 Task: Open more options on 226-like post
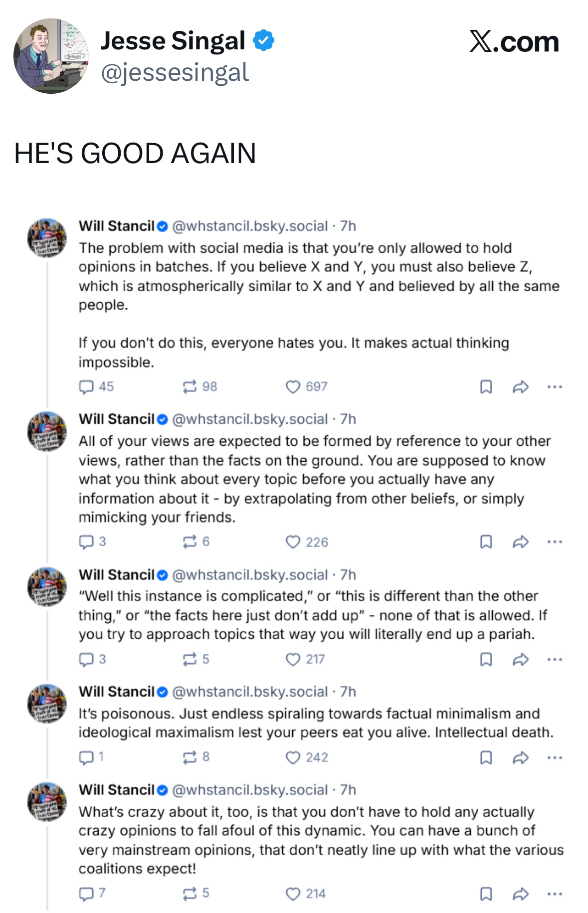click(x=555, y=542)
